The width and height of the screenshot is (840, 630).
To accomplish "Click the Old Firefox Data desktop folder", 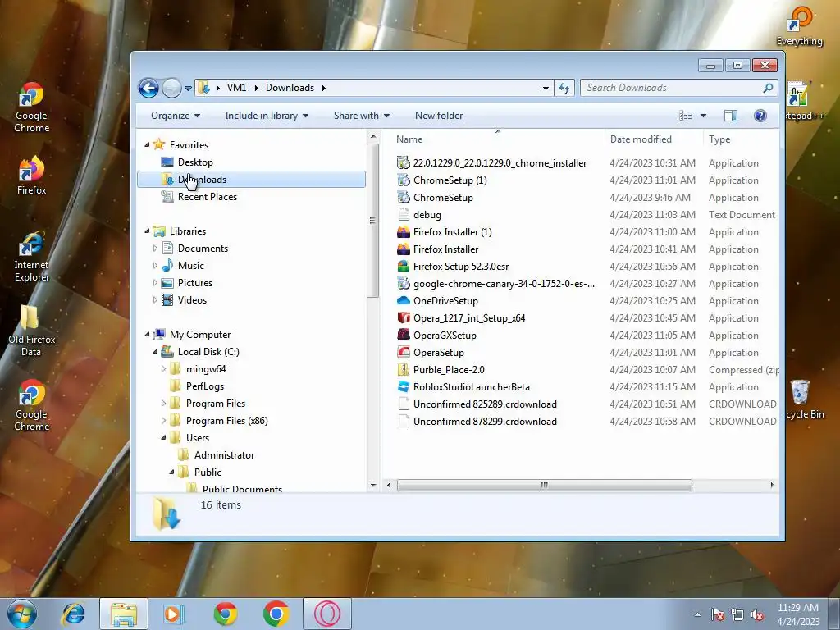I will (x=32, y=331).
